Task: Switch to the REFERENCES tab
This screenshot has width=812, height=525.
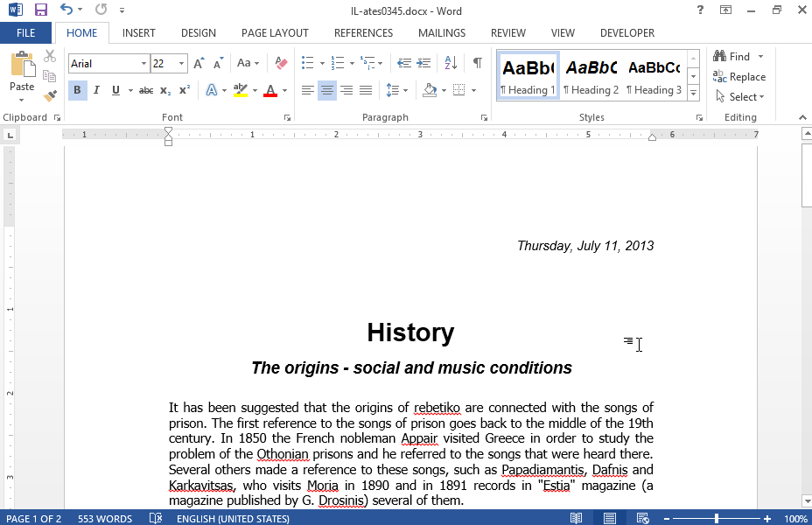Action: tap(363, 33)
